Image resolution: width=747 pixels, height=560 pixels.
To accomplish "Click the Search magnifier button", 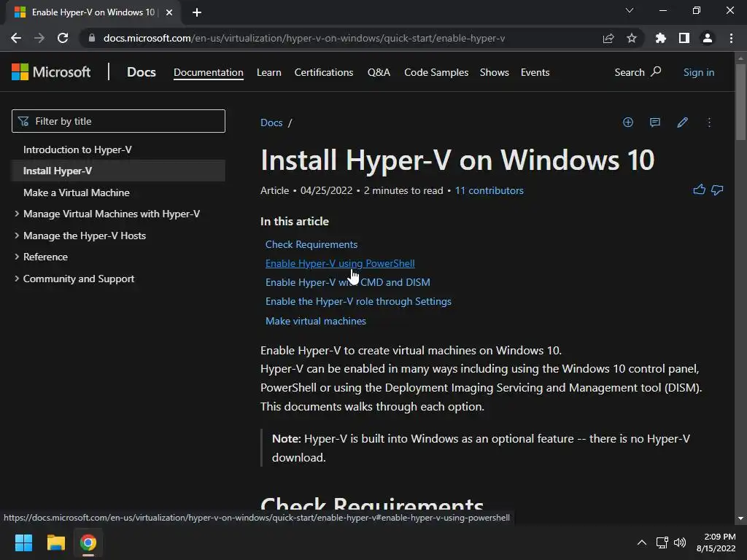I will pos(638,72).
